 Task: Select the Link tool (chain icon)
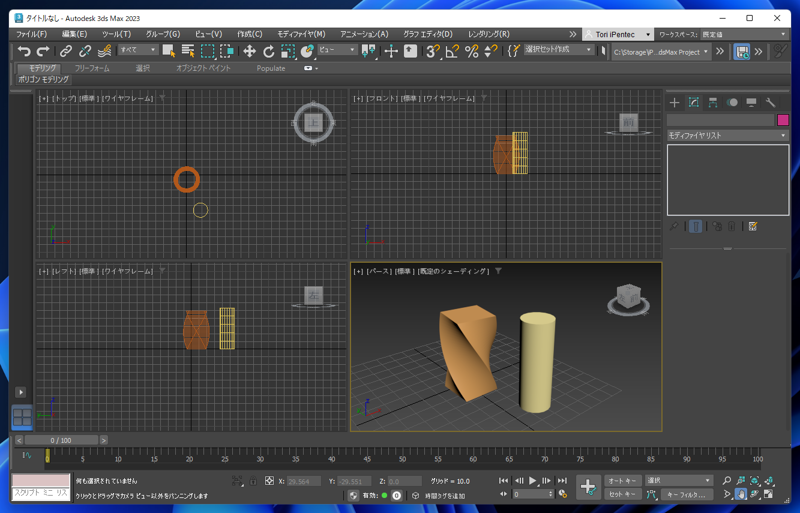(x=66, y=51)
